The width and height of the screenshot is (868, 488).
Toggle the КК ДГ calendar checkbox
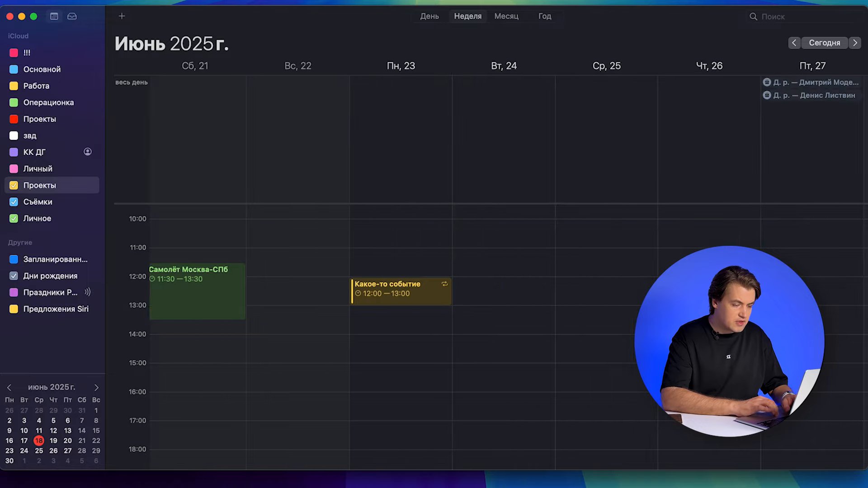pyautogui.click(x=14, y=152)
